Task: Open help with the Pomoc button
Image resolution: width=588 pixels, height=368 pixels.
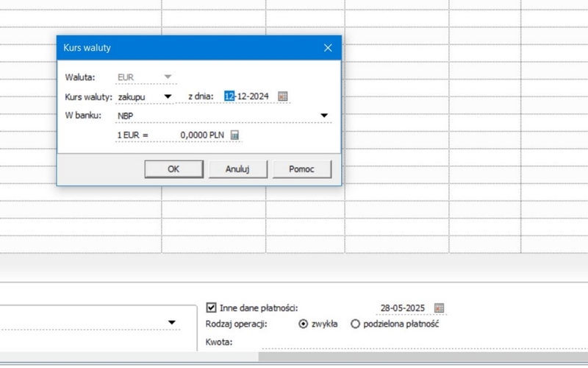Action: (302, 169)
